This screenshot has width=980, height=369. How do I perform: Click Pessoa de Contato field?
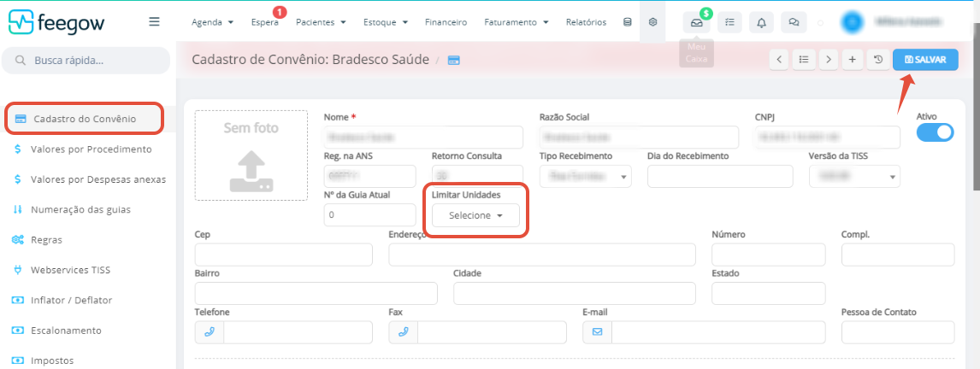898,332
